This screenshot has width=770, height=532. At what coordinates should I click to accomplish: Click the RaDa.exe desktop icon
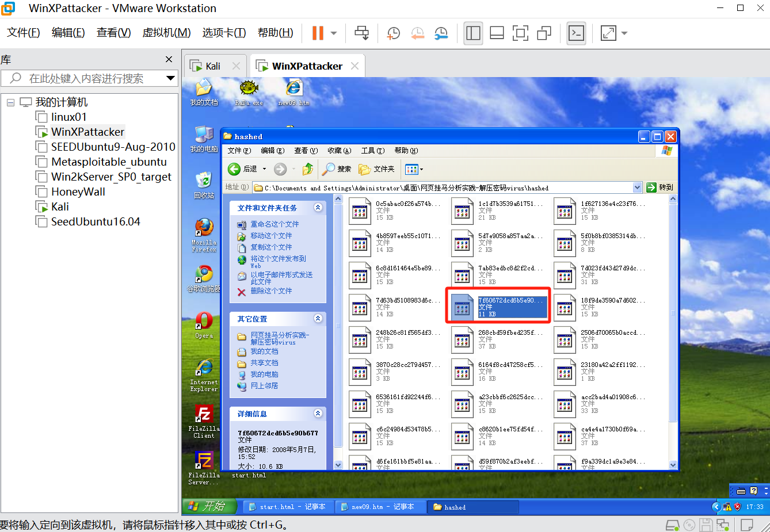249,93
